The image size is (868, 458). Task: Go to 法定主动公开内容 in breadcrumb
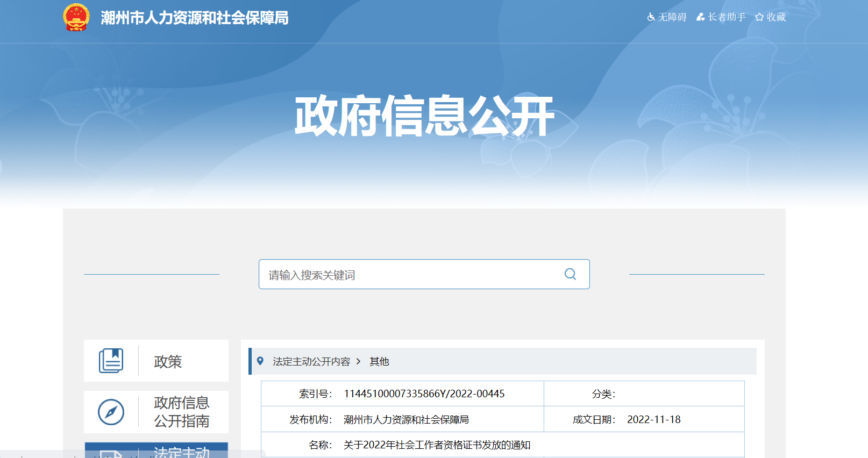tap(311, 362)
